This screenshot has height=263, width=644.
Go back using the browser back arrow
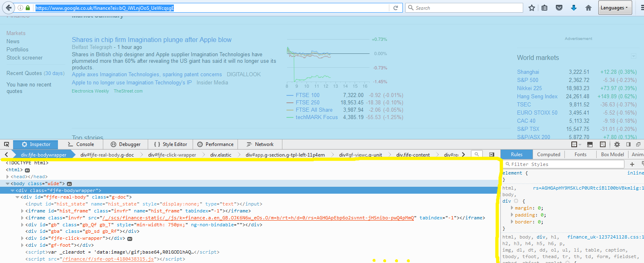8,8
